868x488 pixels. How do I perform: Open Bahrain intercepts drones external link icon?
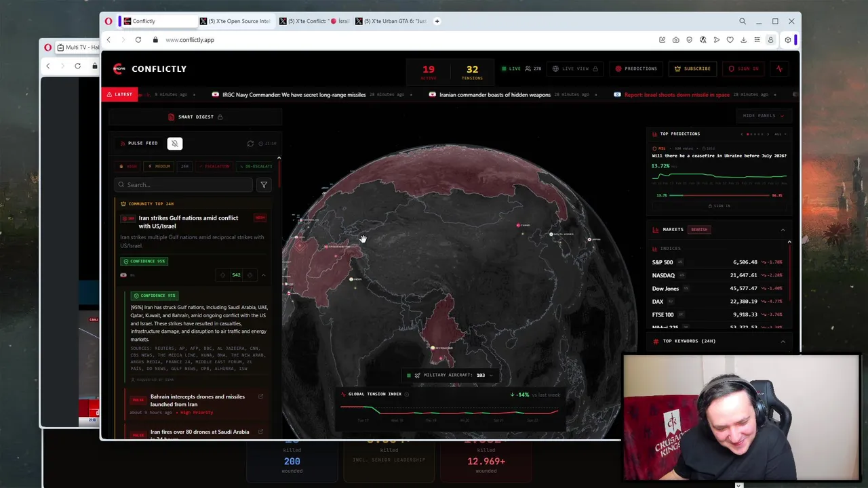pos(260,396)
